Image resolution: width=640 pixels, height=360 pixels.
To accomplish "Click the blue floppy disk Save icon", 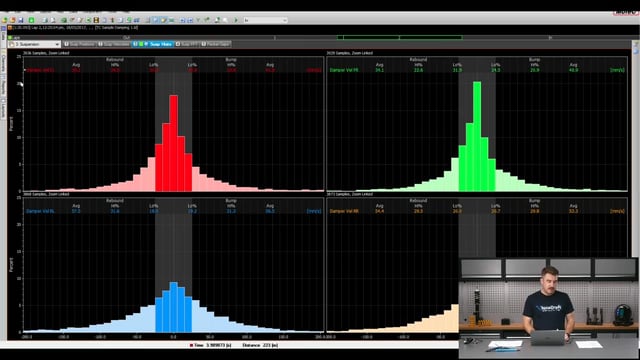I will coord(21,20).
